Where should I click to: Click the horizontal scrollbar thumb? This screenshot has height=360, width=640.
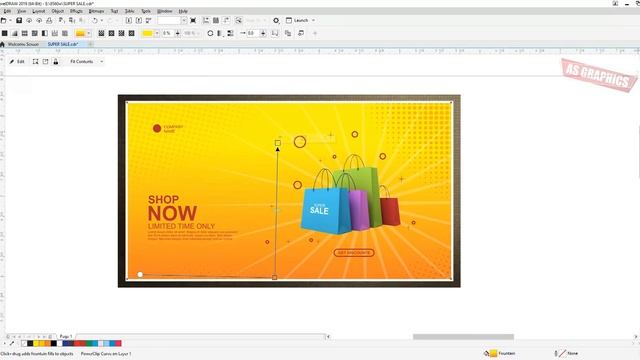(x=463, y=337)
